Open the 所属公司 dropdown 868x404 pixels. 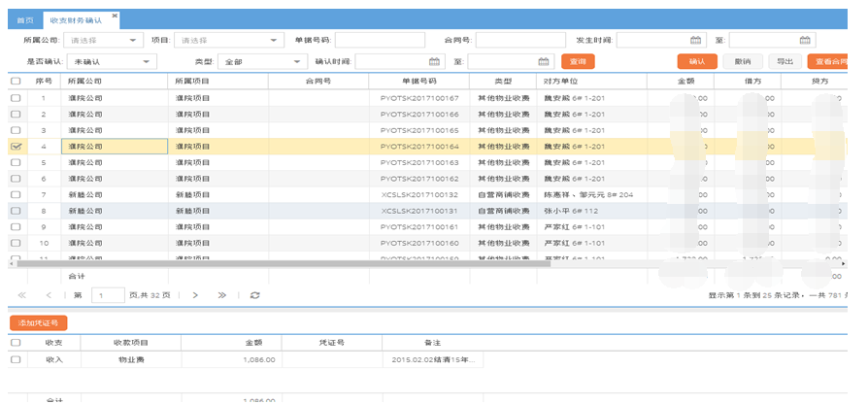102,40
